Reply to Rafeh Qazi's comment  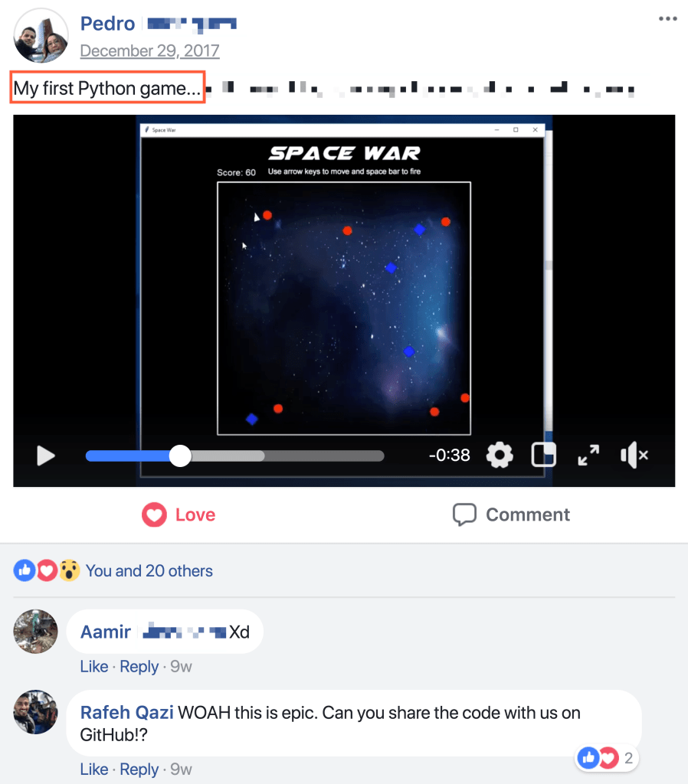click(x=139, y=769)
